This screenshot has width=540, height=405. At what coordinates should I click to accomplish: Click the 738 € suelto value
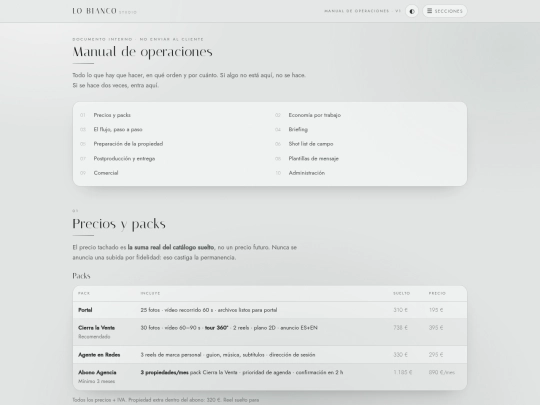coord(400,328)
